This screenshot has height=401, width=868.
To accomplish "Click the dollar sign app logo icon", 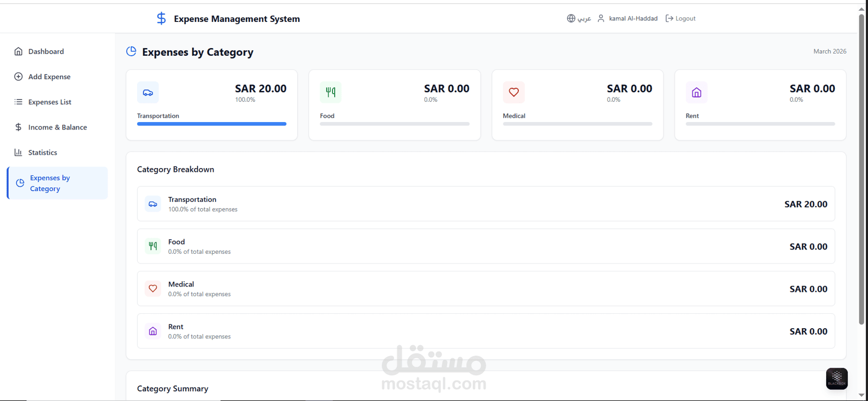I will [x=161, y=19].
